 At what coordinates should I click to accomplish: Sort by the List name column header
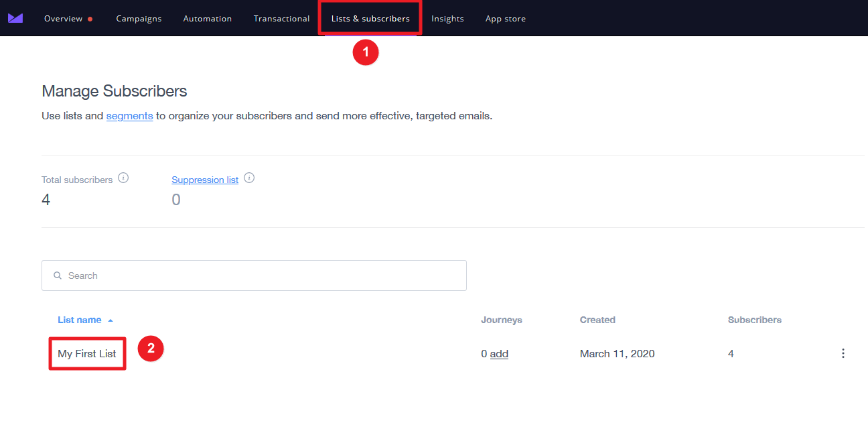coord(80,320)
